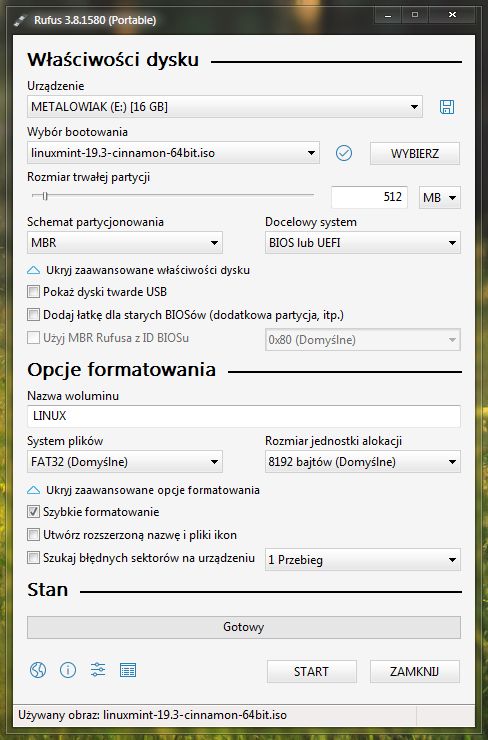Open the Urządzenie device dropdown
The image size is (488, 740).
click(x=225, y=107)
